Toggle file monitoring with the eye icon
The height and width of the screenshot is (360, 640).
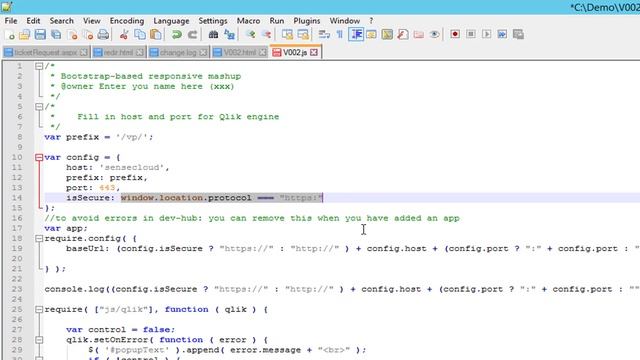tap(434, 35)
